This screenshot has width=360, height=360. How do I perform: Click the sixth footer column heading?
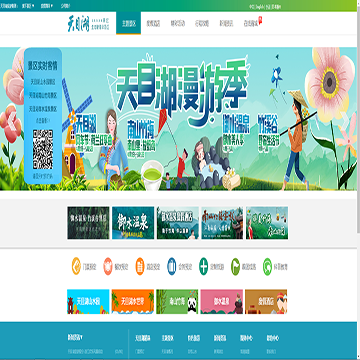click(x=273, y=338)
